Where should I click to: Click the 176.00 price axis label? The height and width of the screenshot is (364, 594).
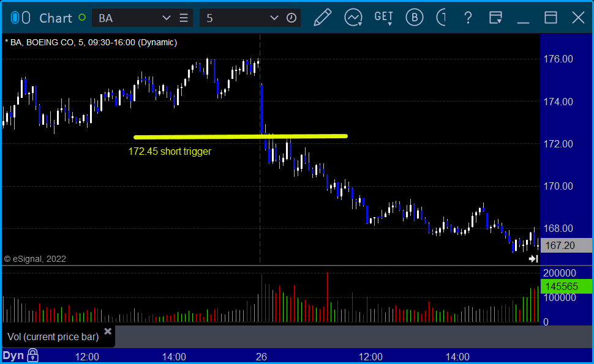[x=558, y=59]
